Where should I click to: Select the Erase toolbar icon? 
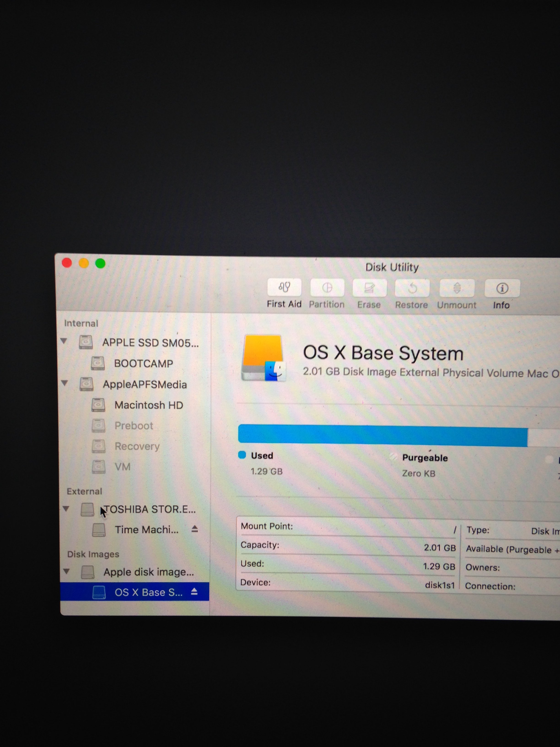[369, 288]
